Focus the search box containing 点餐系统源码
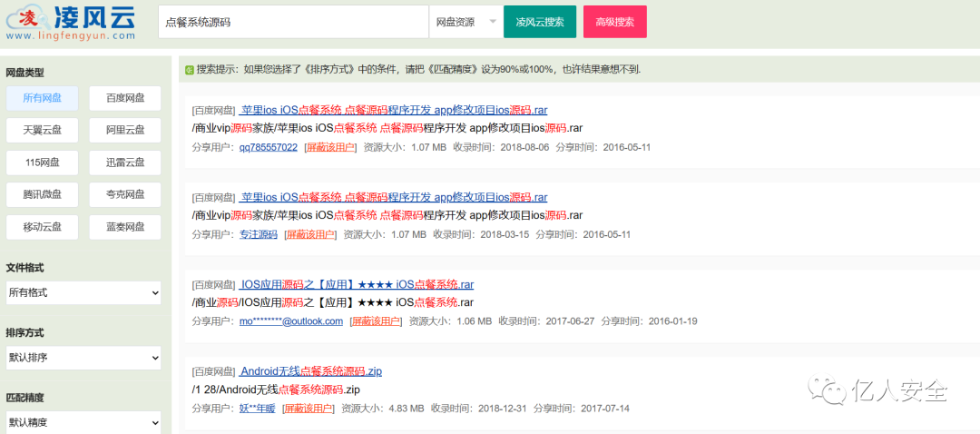Viewport: 980px width, 434px height. pos(293,22)
